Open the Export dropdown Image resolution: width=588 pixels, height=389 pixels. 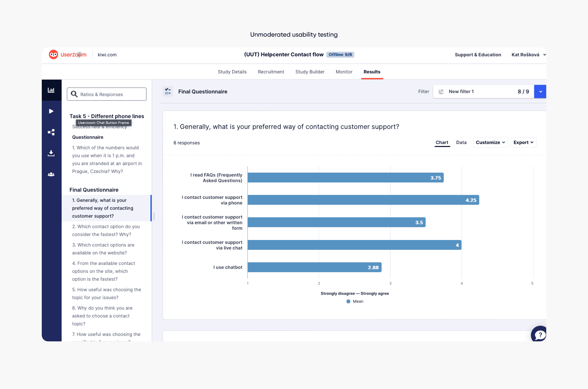(x=523, y=142)
